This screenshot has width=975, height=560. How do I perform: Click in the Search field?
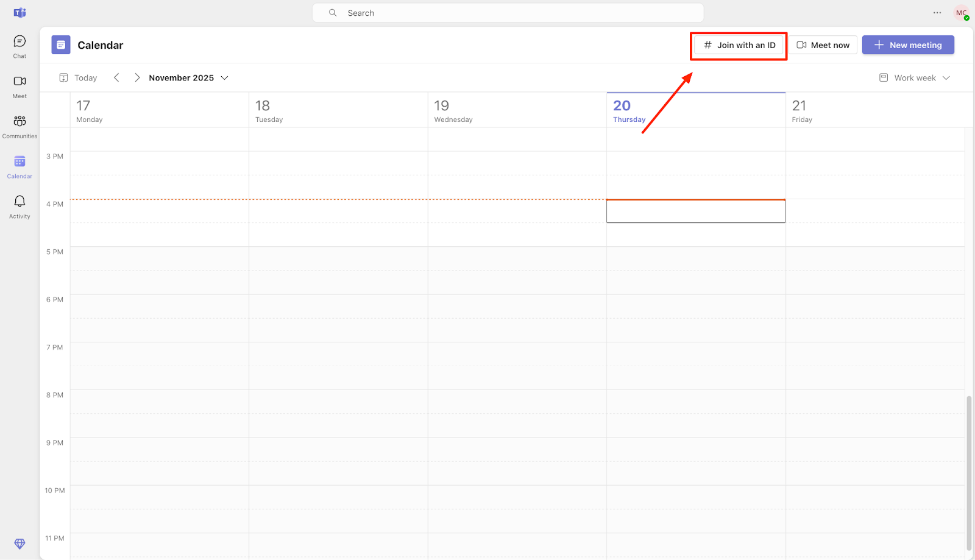coord(508,13)
